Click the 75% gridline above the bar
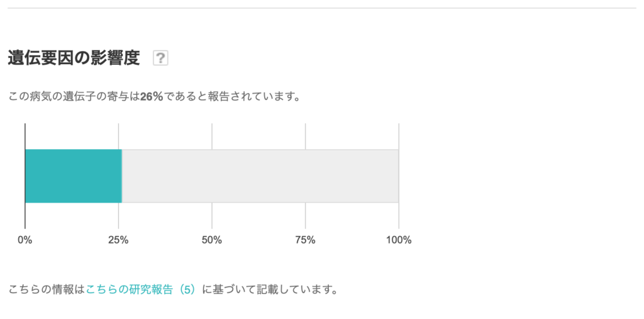 [305, 136]
